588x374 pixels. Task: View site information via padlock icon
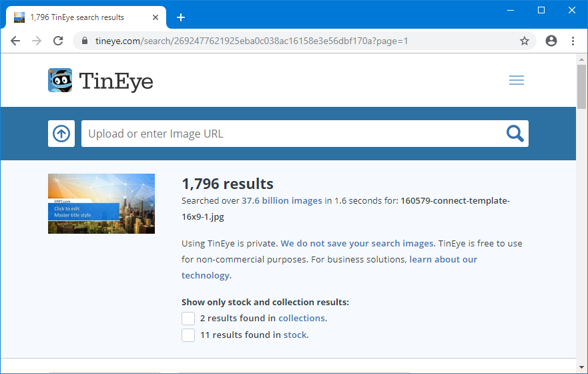click(x=85, y=41)
